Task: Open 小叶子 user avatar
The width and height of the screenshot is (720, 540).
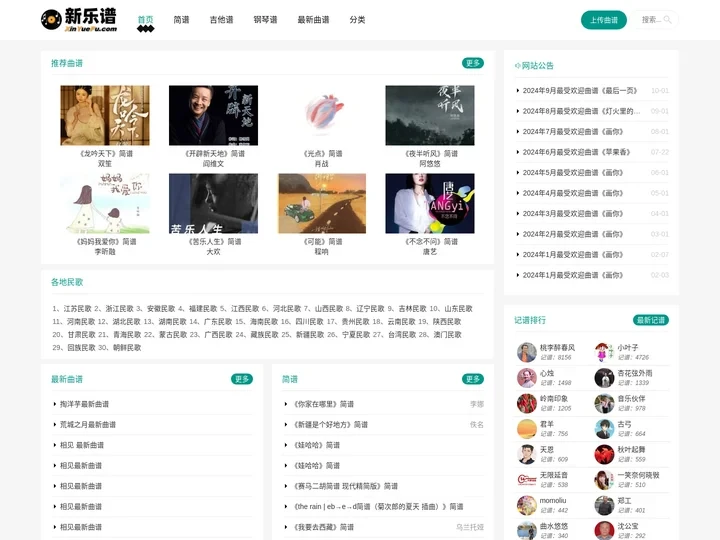Action: click(x=604, y=352)
